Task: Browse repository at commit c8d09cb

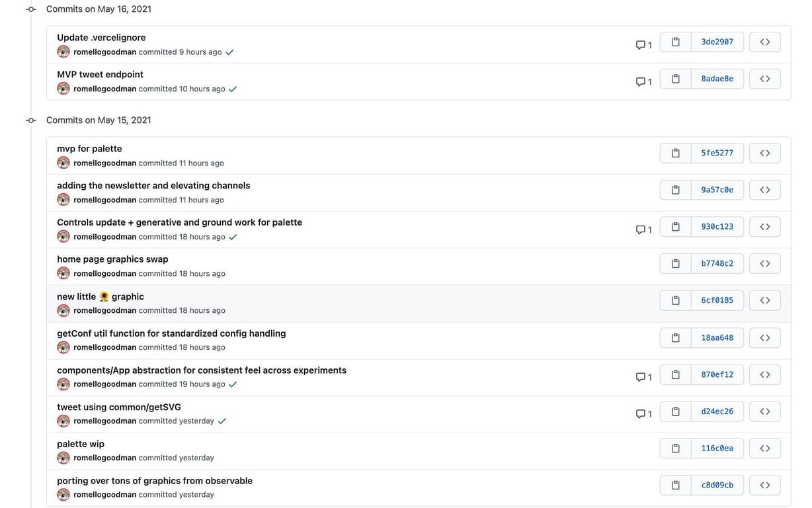Action: point(765,485)
